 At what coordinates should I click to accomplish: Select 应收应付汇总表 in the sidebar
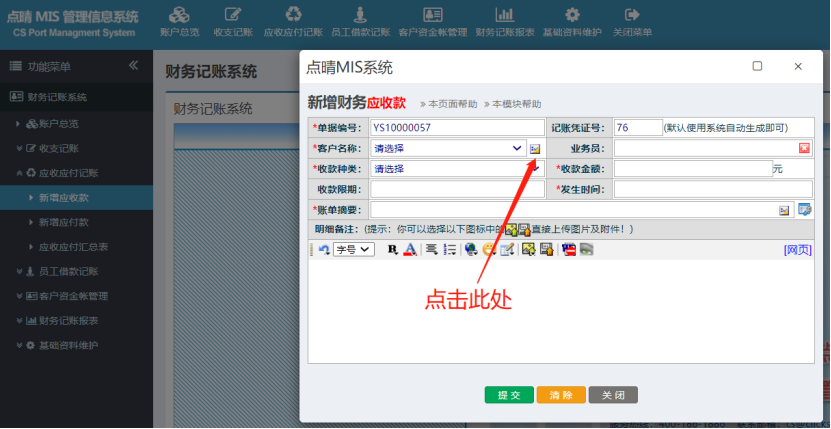click(74, 246)
